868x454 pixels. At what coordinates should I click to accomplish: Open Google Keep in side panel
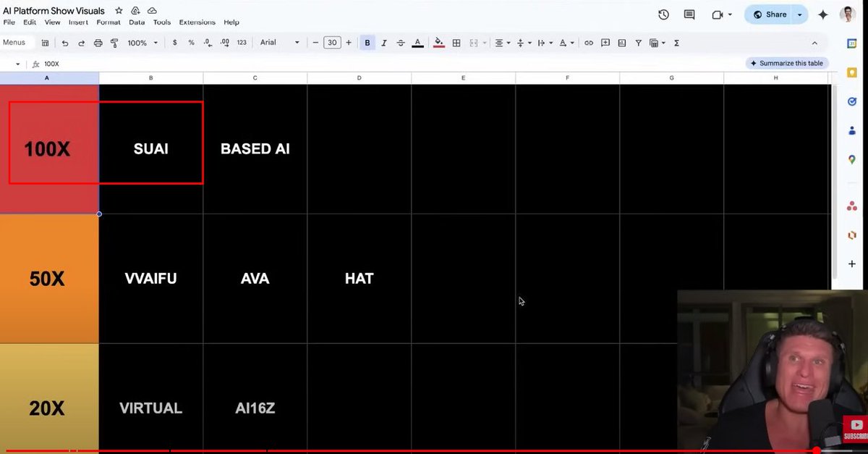click(852, 72)
